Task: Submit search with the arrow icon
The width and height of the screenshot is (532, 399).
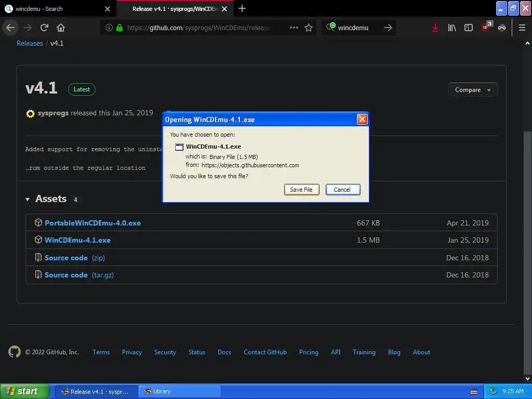Action: click(x=388, y=28)
